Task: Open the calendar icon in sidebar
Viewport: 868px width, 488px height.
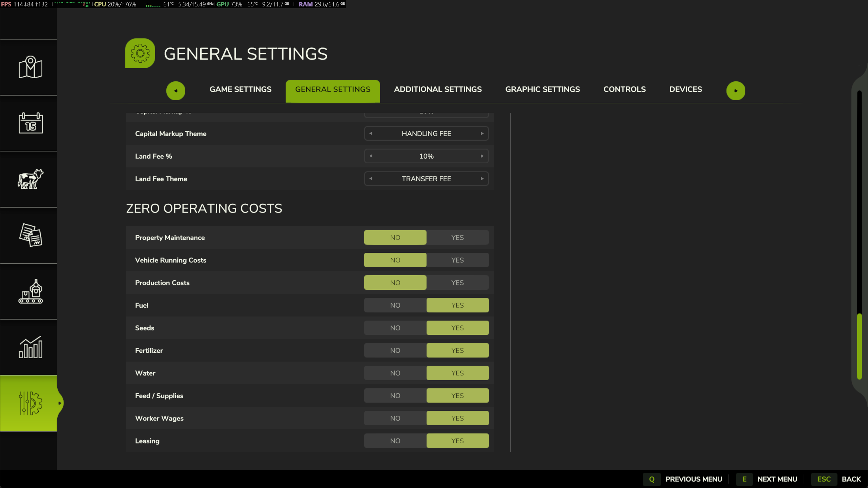Action: pyautogui.click(x=30, y=123)
